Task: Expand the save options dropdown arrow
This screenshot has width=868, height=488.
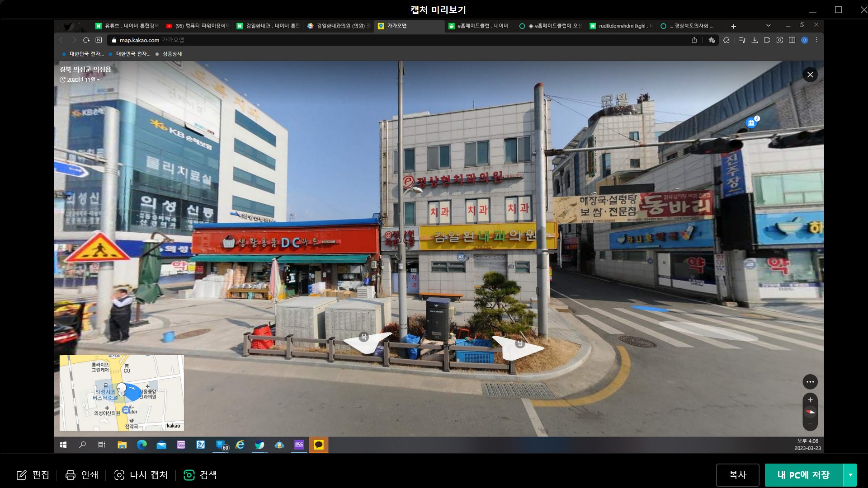Action: tap(850, 475)
